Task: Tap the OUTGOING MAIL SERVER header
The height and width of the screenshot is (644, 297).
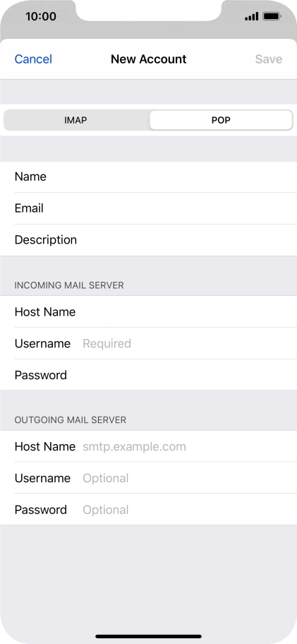Action: click(70, 419)
